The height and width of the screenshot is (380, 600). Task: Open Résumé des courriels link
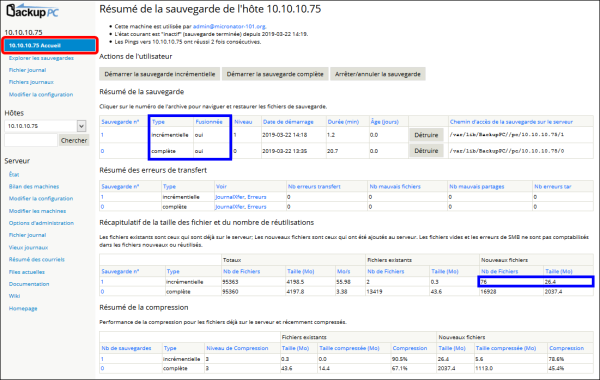coord(37,259)
